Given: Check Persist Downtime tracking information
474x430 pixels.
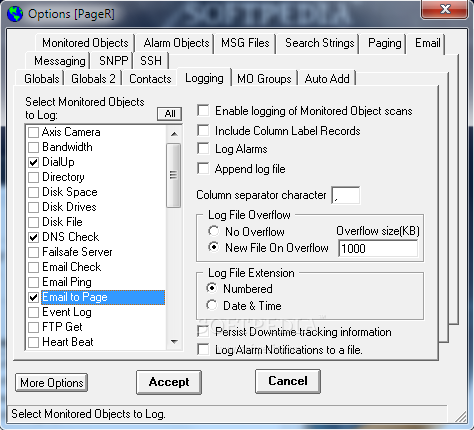Looking at the screenshot, I should click(203, 332).
